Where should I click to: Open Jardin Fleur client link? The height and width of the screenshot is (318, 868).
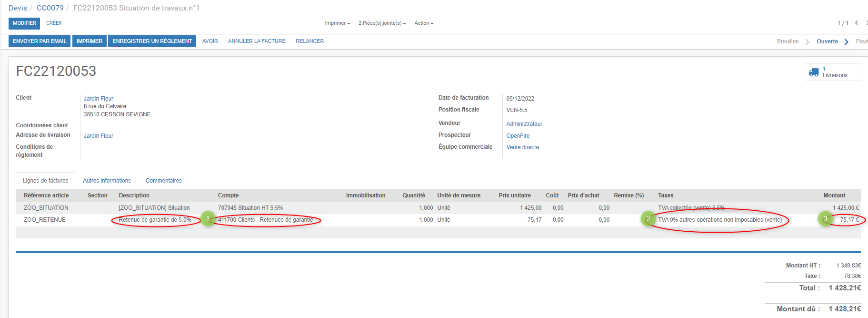99,99
